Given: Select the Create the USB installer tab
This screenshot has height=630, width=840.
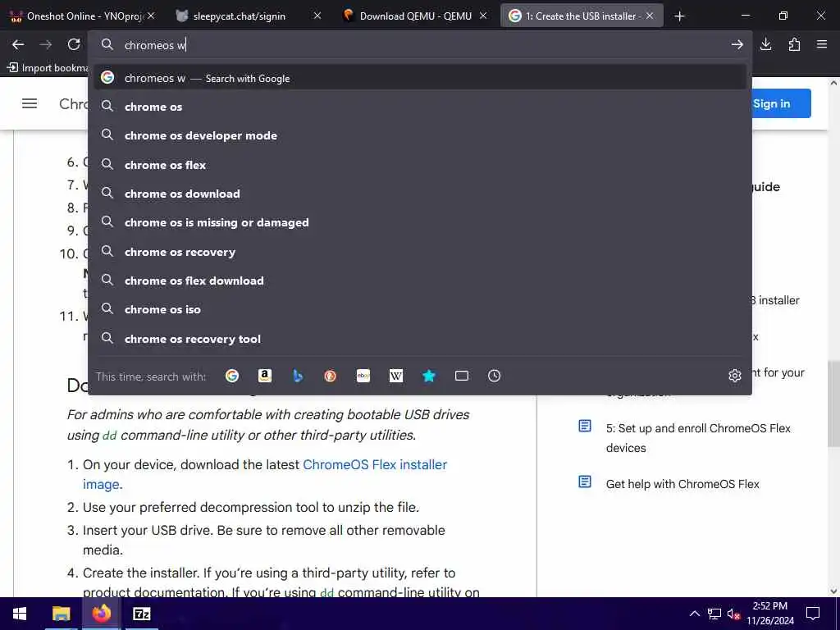Looking at the screenshot, I should [582, 16].
